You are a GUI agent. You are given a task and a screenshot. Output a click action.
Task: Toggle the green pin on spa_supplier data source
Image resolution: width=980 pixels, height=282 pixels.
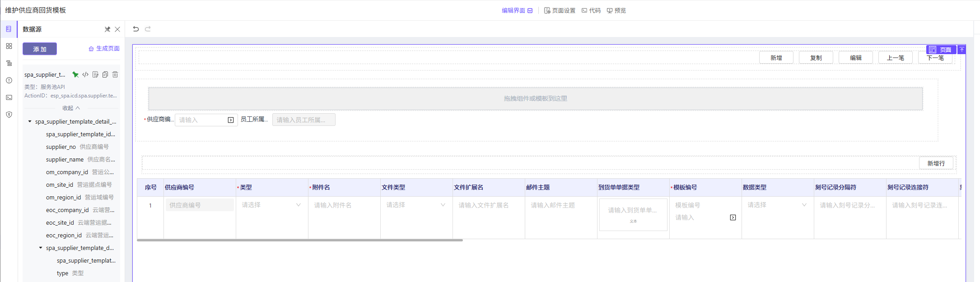tap(75, 74)
